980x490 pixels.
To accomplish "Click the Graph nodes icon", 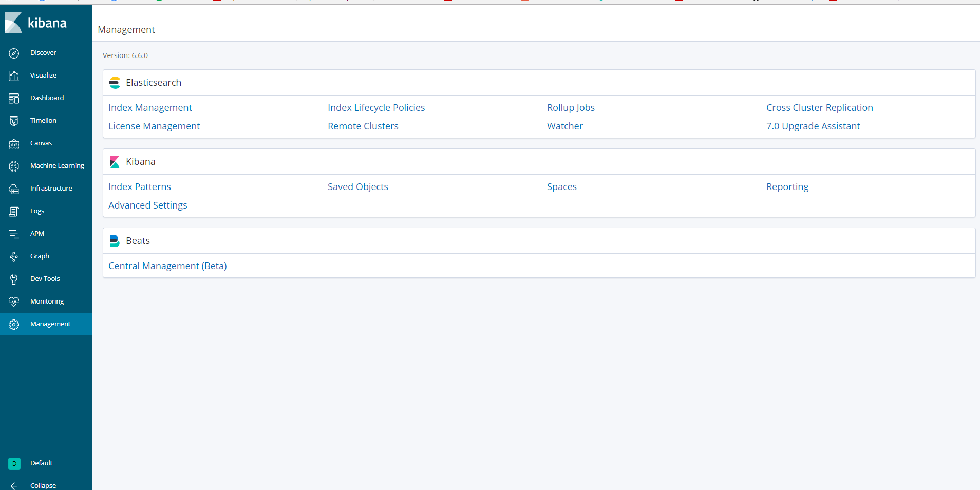I will 14,256.
